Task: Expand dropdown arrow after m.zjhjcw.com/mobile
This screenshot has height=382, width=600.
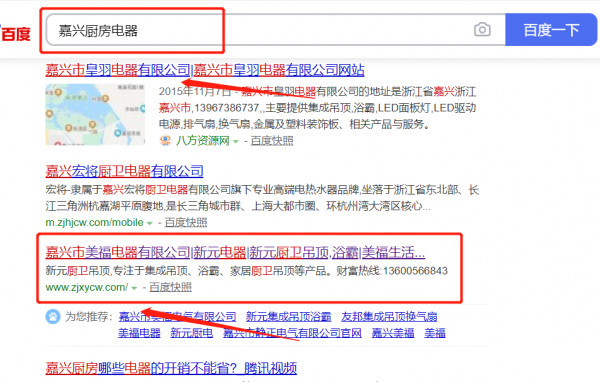Action: [150, 223]
